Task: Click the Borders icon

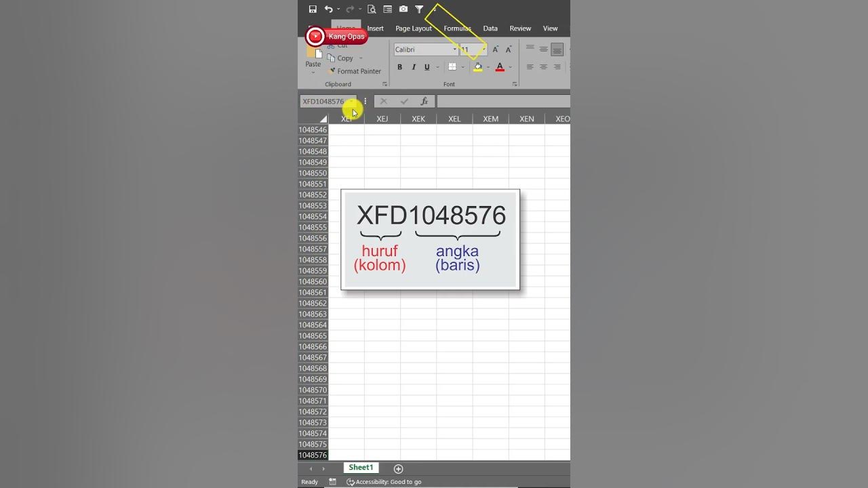Action: tap(452, 67)
